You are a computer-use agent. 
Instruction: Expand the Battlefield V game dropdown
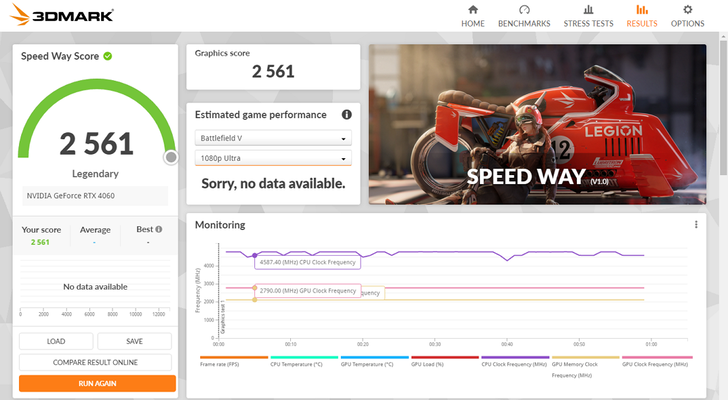tap(273, 138)
